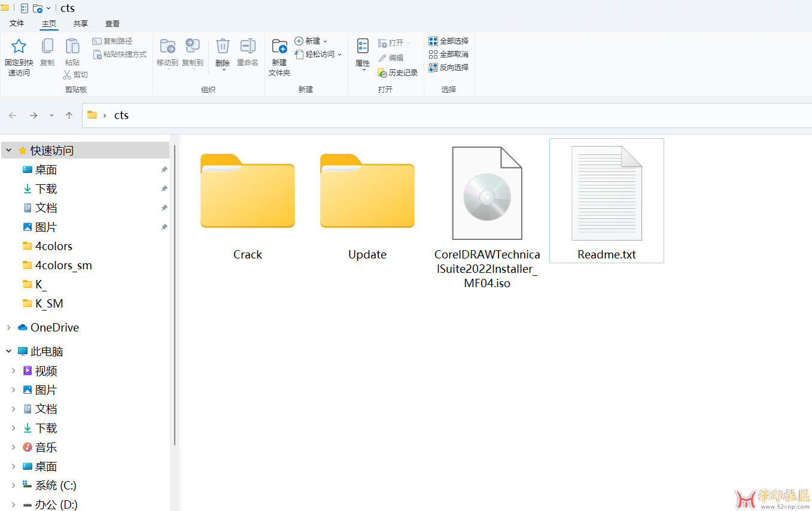
Task: Click the pin icon next to Desktop (桌面)
Action: point(164,170)
